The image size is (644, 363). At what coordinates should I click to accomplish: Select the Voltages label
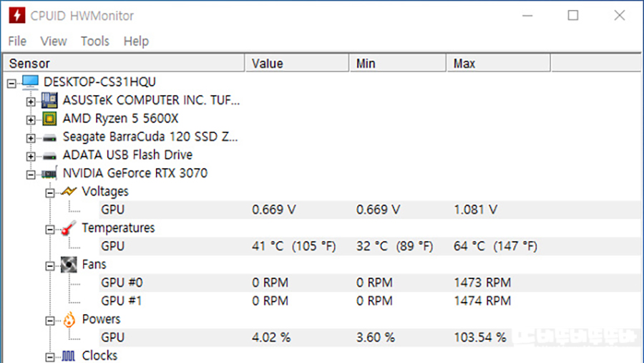click(105, 192)
